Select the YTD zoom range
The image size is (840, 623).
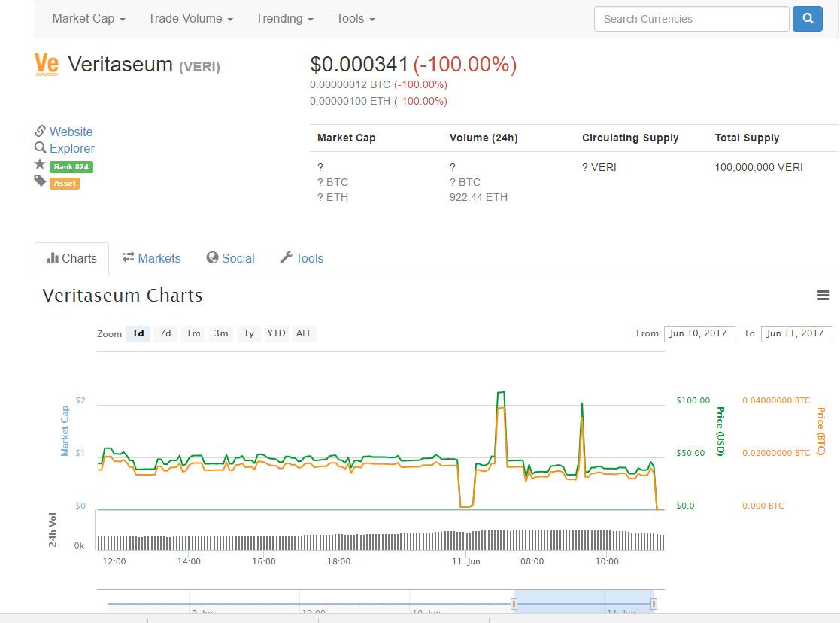click(277, 333)
